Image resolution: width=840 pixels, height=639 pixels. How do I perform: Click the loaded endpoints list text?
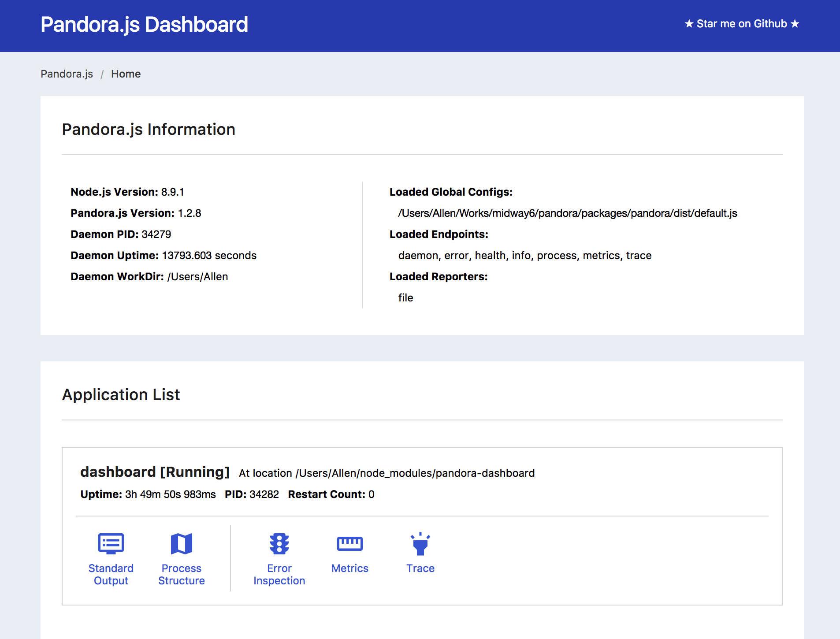[525, 256]
